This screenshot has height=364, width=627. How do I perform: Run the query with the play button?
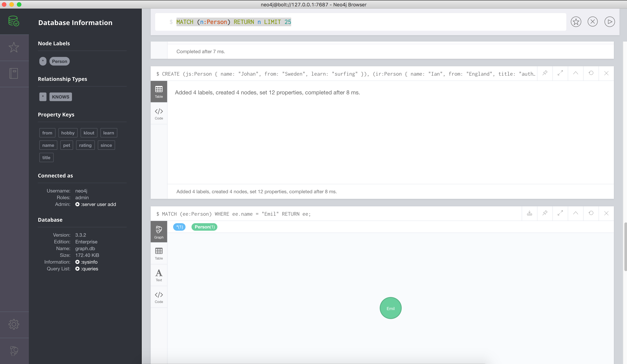tap(609, 22)
